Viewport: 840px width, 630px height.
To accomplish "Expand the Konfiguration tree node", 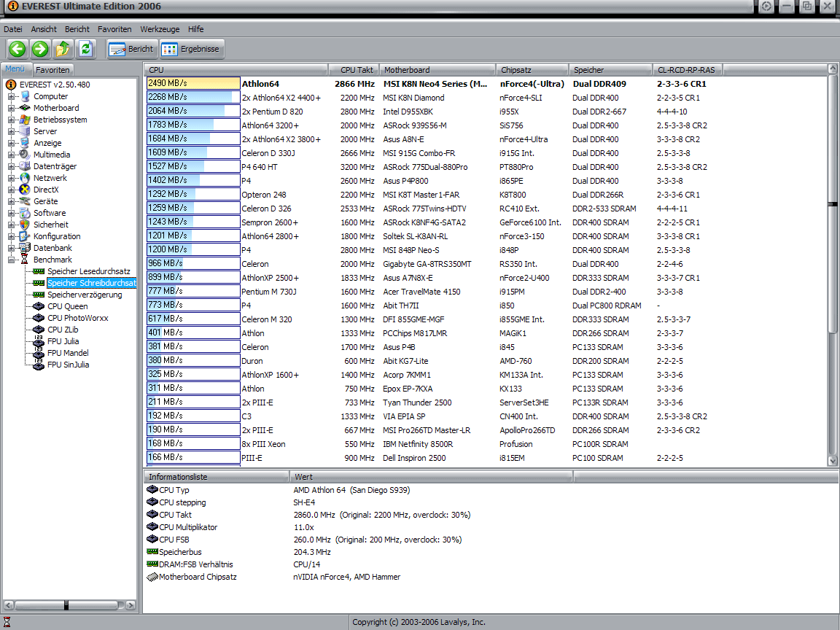I will tap(11, 236).
